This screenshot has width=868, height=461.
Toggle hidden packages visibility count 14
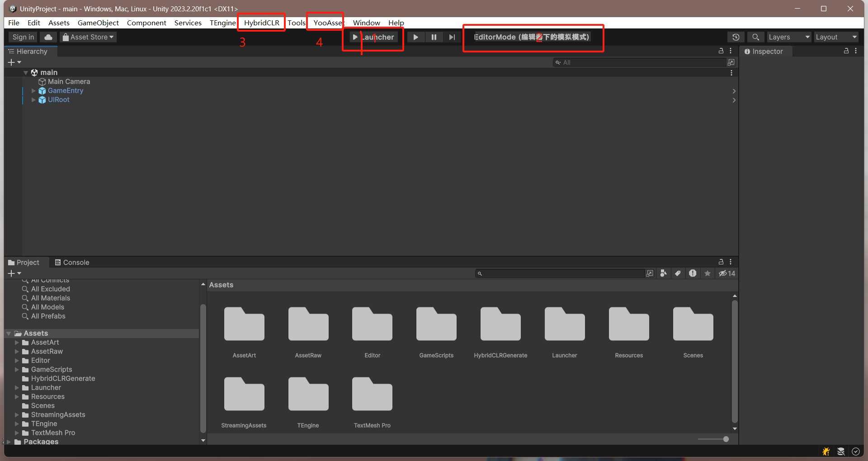tap(727, 273)
